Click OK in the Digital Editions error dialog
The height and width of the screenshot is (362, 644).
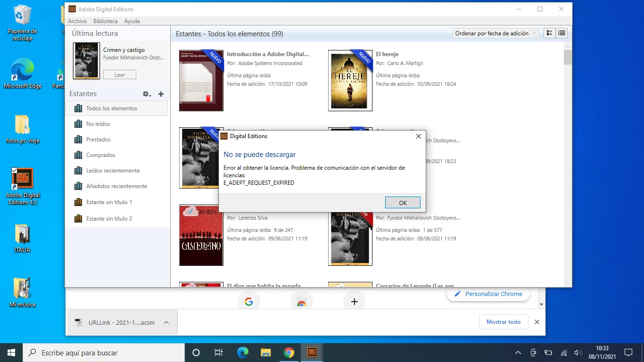403,203
